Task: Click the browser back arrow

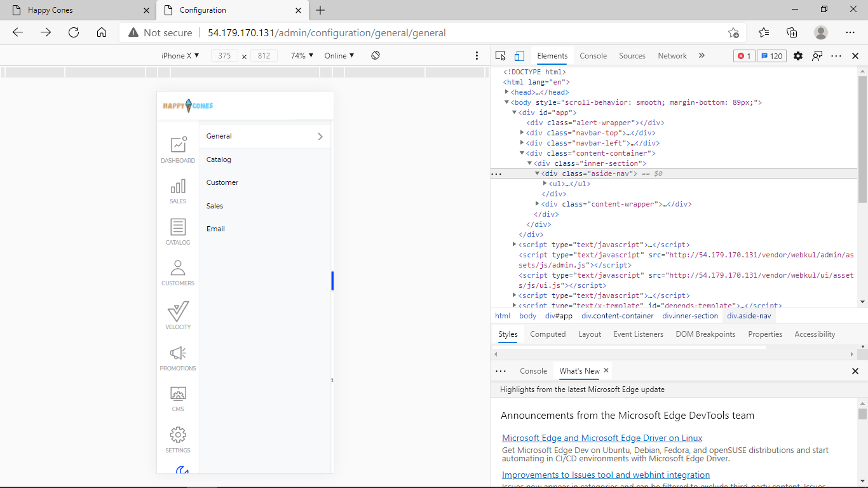Action: coord(18,32)
